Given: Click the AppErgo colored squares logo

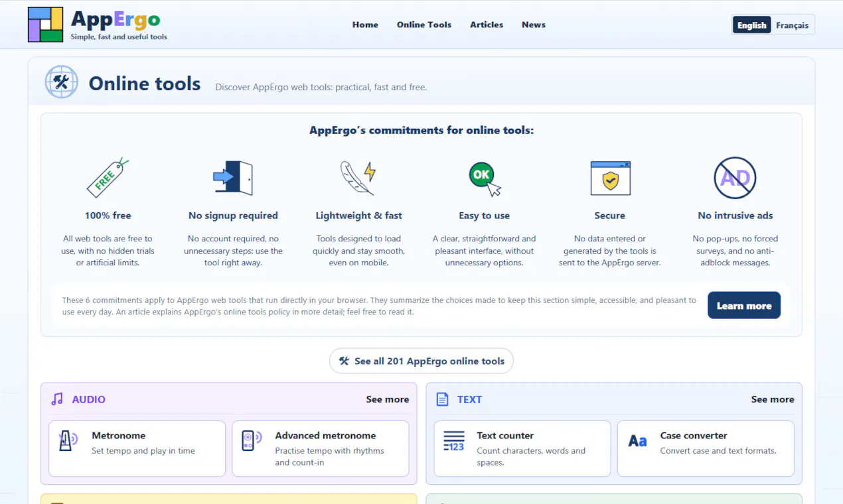Looking at the screenshot, I should click(x=45, y=25).
